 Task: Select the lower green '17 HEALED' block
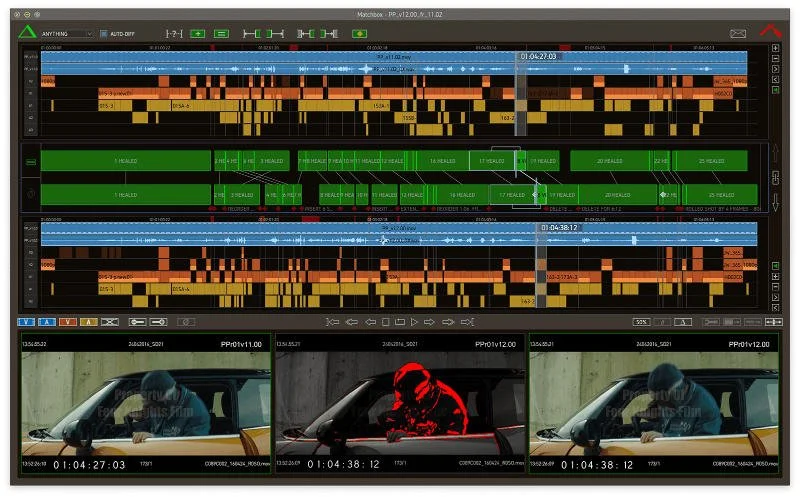point(512,195)
